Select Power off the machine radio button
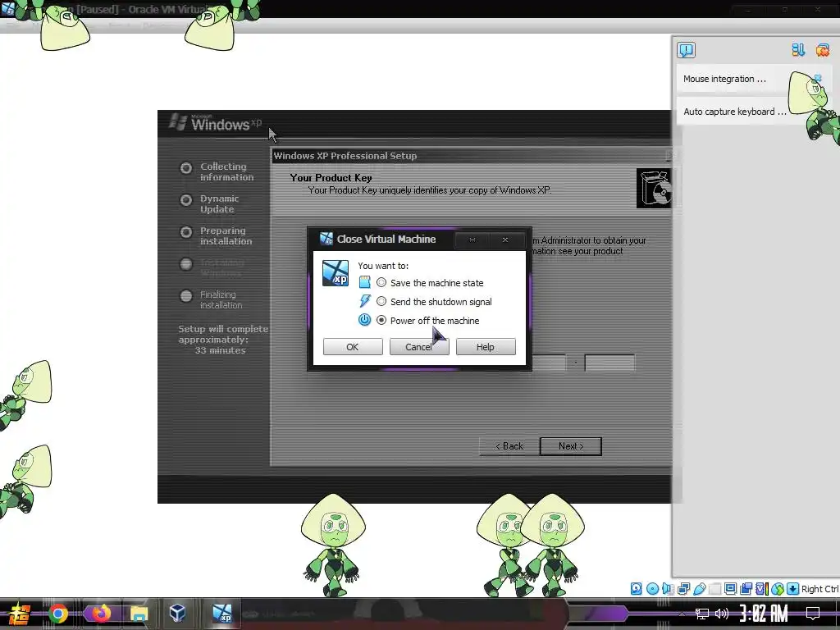Screen dimensions: 840x630 (381, 321)
